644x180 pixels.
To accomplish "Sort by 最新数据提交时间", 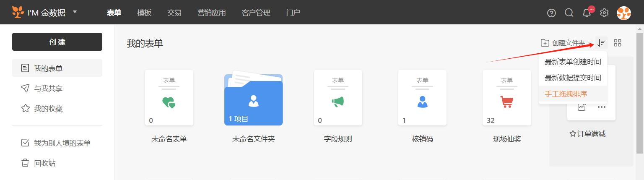I will tap(573, 78).
